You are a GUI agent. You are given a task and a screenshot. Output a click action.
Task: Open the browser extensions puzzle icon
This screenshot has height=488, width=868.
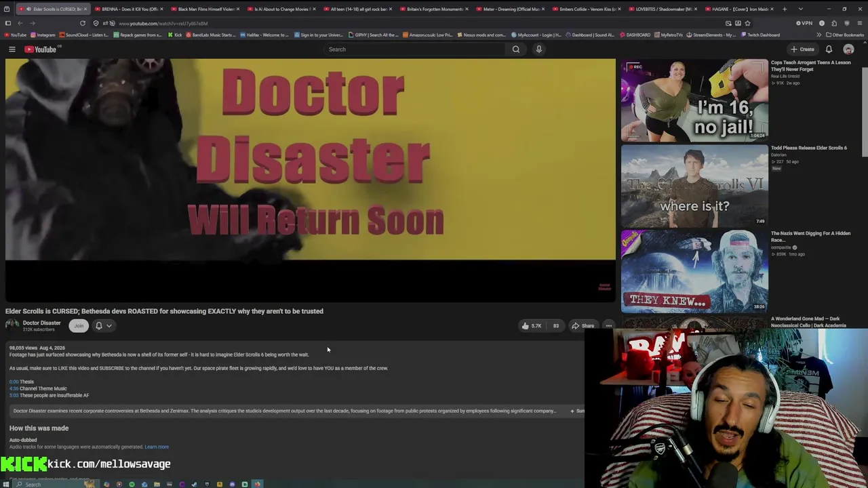(834, 23)
